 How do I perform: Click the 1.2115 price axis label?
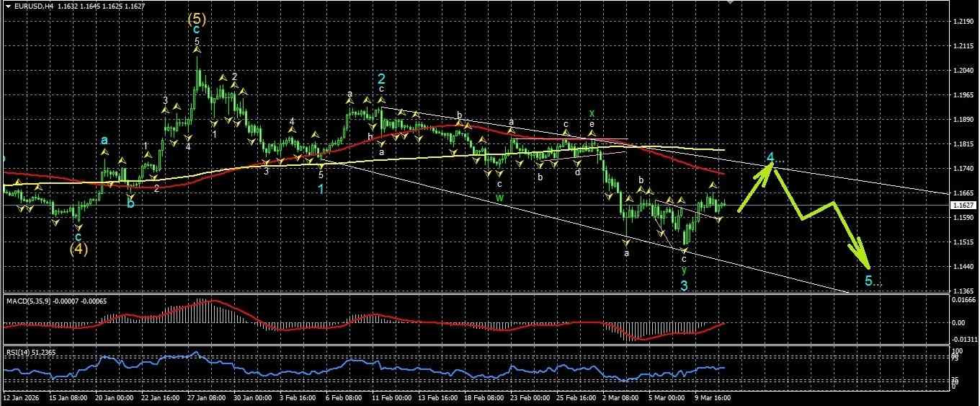[x=962, y=46]
